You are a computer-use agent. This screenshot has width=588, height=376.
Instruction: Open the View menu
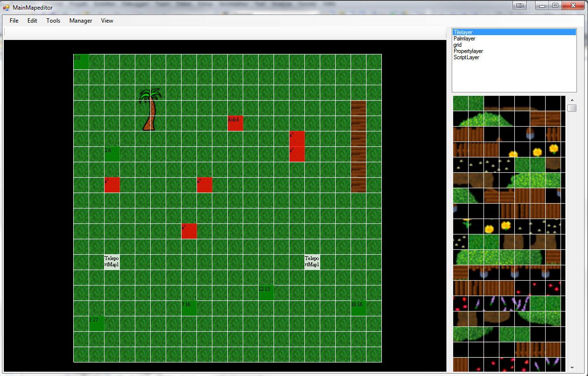[107, 21]
